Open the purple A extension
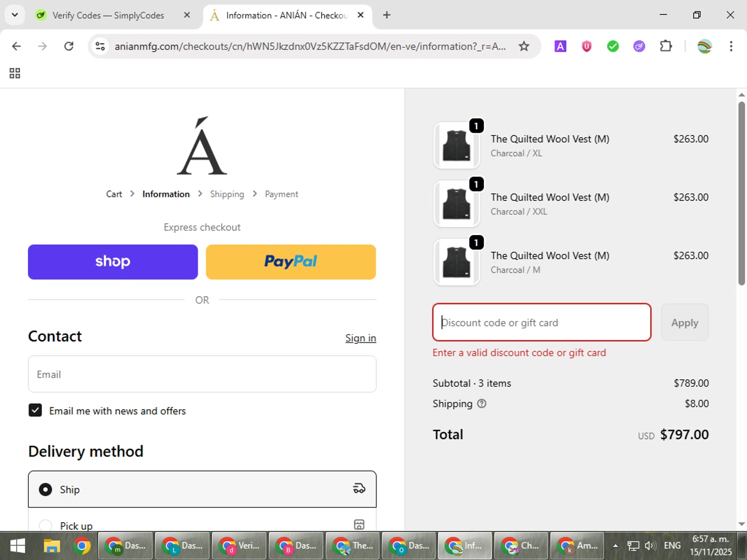This screenshot has height=560, width=747. point(560,46)
